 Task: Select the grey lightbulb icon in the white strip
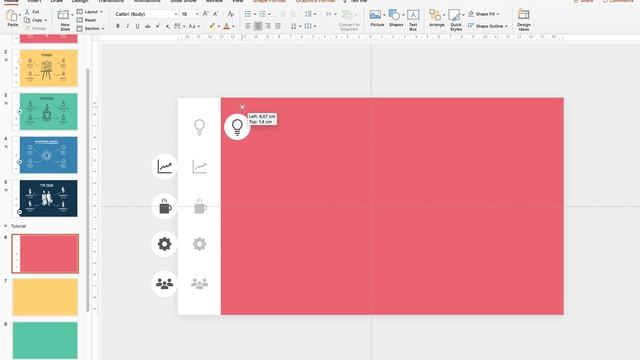pyautogui.click(x=200, y=127)
